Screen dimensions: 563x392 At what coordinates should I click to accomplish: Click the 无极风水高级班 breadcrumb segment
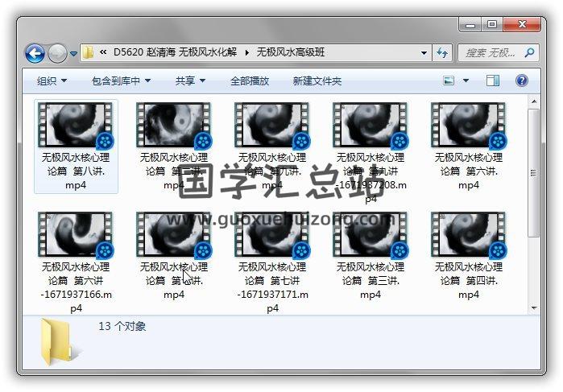coord(291,53)
